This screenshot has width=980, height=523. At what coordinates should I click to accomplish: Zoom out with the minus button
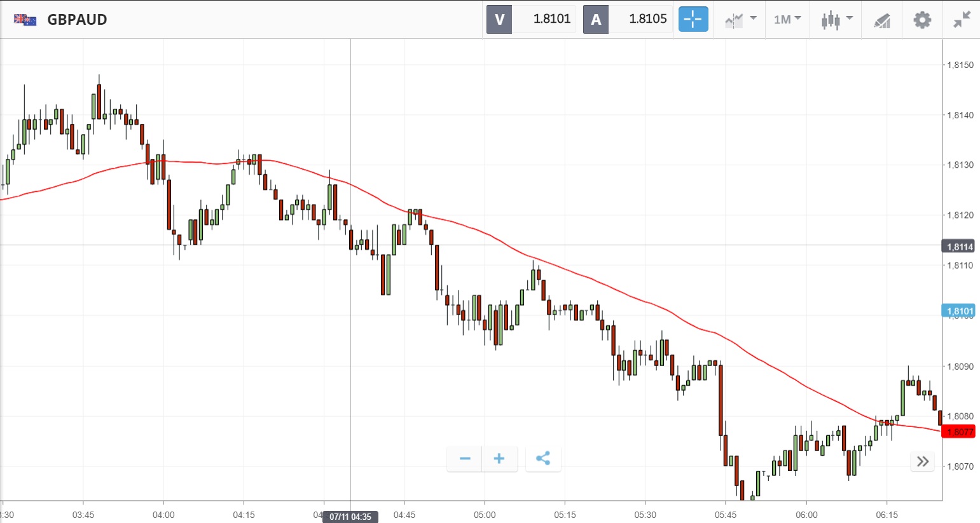(x=465, y=458)
